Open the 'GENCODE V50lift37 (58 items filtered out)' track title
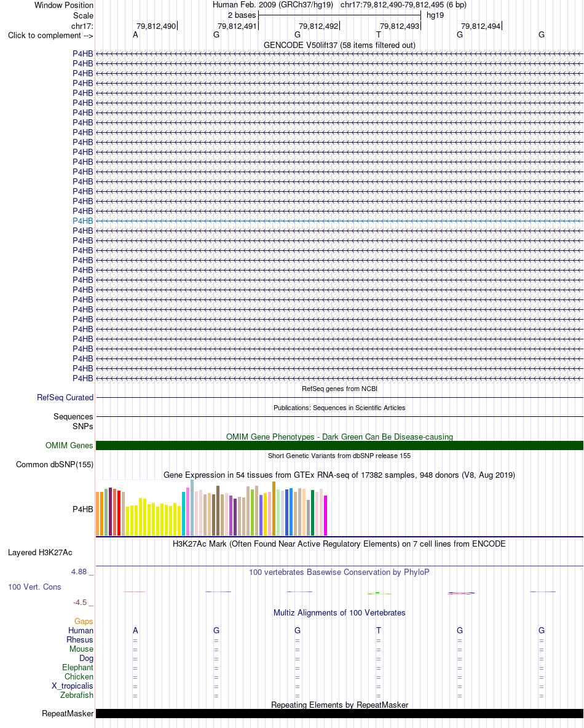The width and height of the screenshot is (584, 728). [x=339, y=45]
